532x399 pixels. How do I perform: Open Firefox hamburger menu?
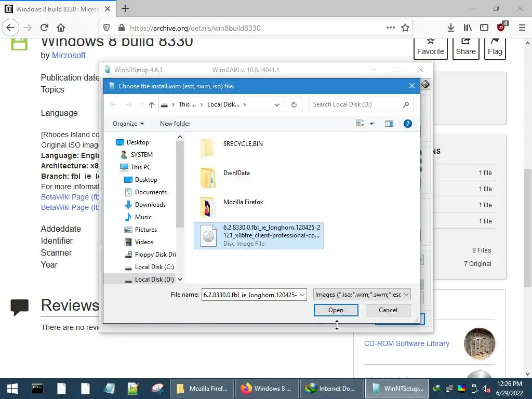point(522,28)
